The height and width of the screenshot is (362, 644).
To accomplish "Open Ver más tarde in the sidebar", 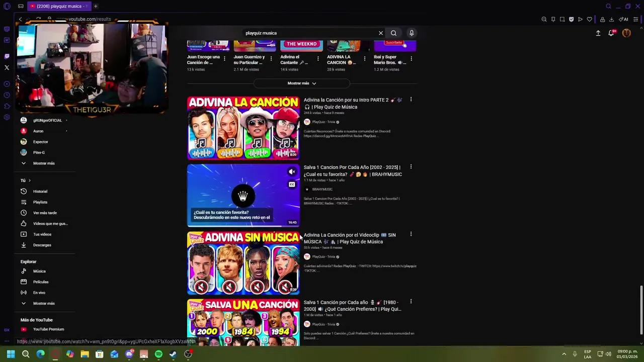I will (45, 213).
